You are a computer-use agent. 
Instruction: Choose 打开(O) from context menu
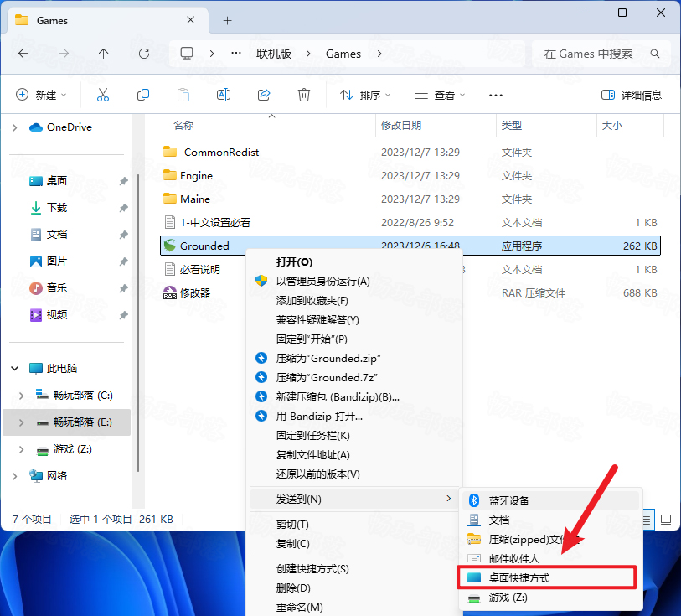coord(354,262)
